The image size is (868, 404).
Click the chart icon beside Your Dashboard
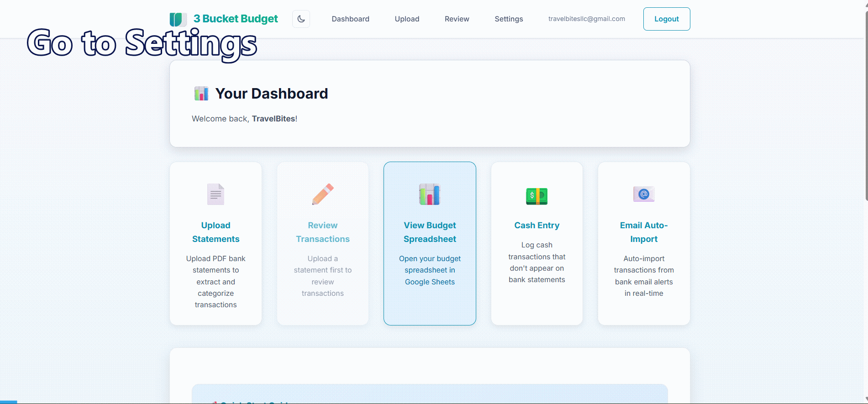(201, 94)
